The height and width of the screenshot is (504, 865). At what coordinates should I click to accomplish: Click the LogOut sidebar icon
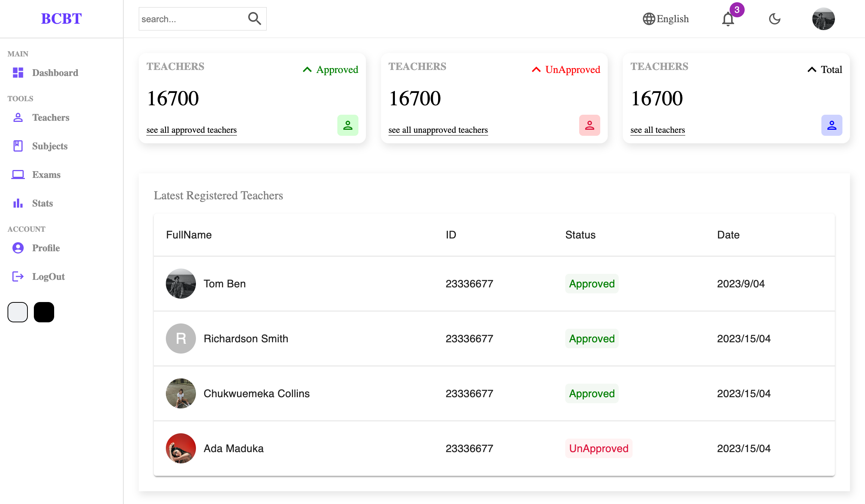point(18,276)
